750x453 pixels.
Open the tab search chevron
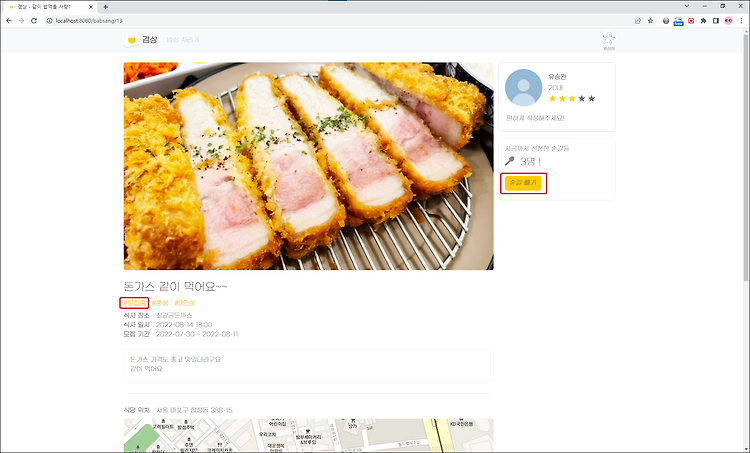pos(687,6)
